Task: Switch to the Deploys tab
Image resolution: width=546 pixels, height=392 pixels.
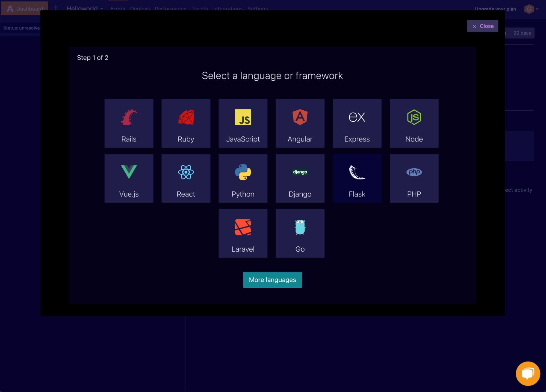Action: tap(140, 8)
